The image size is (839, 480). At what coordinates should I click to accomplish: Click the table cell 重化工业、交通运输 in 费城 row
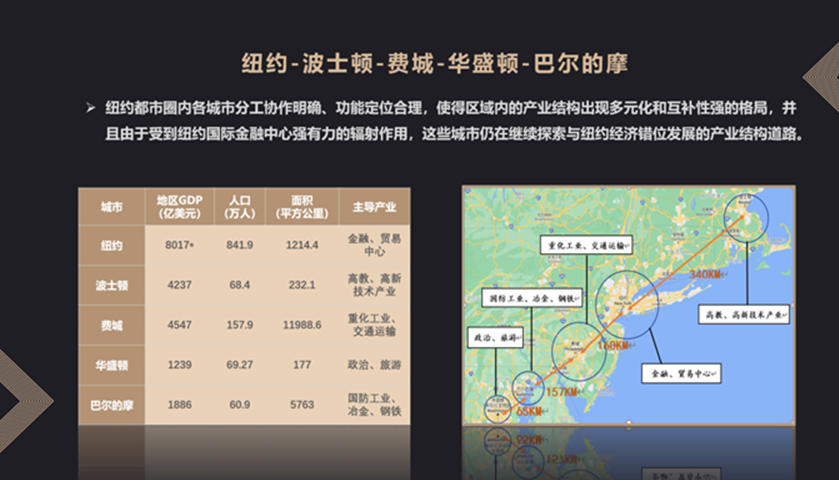[x=375, y=325]
